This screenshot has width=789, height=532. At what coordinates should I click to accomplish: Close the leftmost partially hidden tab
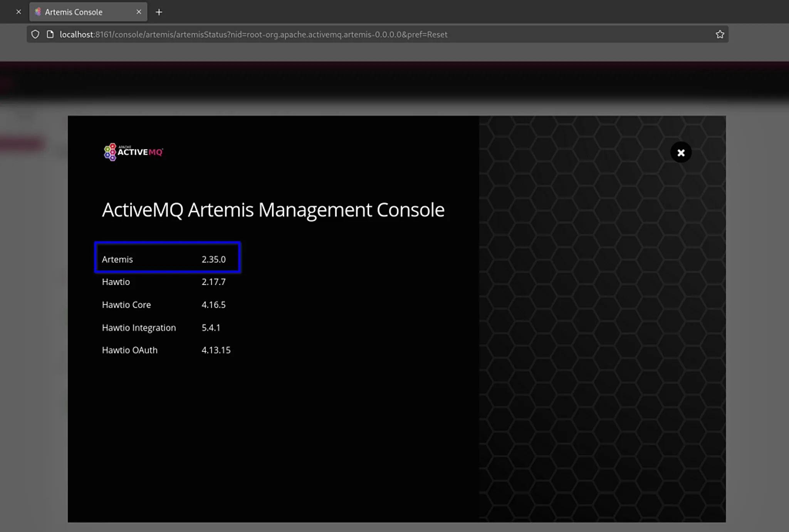coord(18,12)
